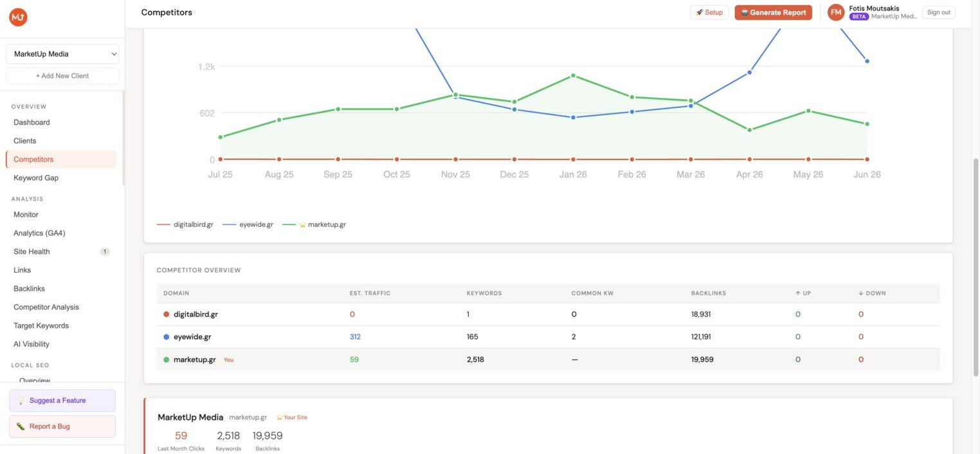The width and height of the screenshot is (980, 454).
Task: Click the eyewide.gr table row domain
Action: click(x=192, y=337)
